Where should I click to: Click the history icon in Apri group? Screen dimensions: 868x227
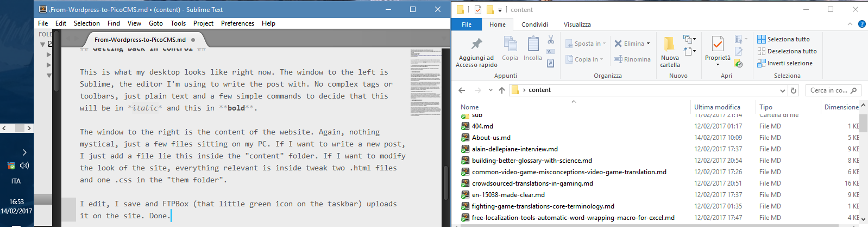click(x=739, y=63)
